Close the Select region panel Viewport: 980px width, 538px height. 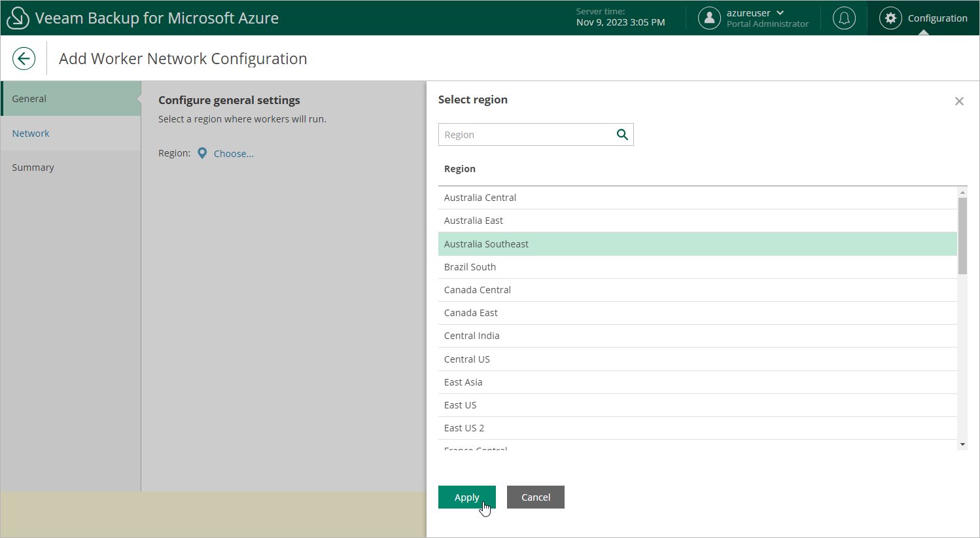click(x=959, y=101)
